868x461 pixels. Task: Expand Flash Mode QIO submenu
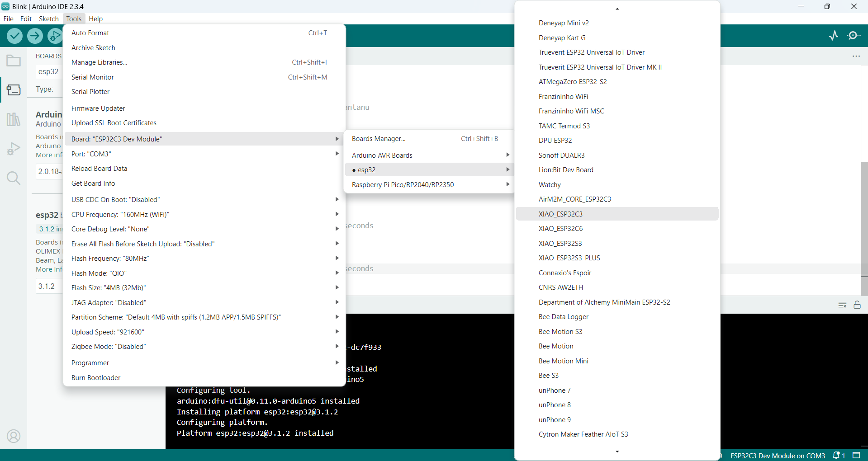point(204,273)
